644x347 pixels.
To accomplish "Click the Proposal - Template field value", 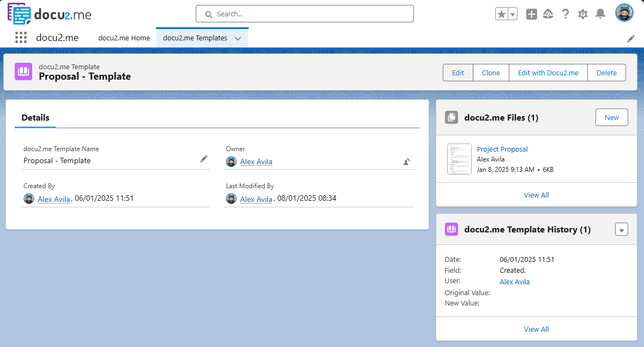I will coord(57,161).
